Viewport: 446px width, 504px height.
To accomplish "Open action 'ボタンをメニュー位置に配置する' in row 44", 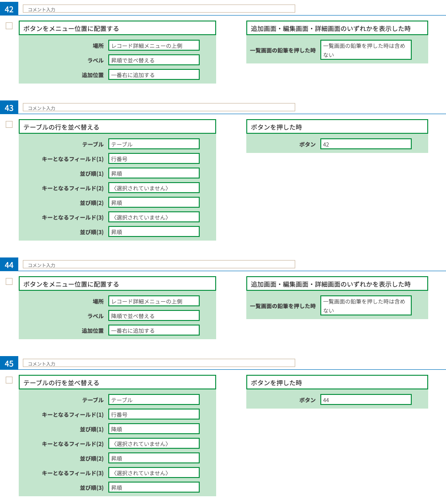I will point(117,283).
